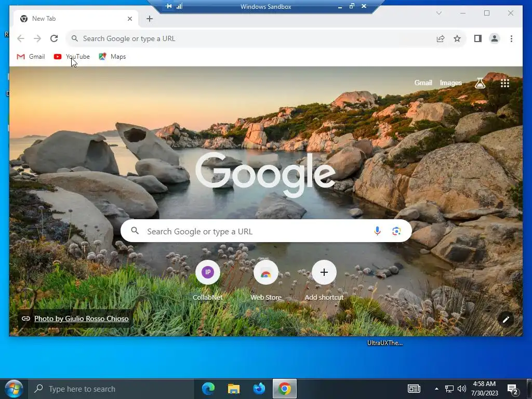Image resolution: width=532 pixels, height=399 pixels.
Task: Open the Windows Start button
Action: [x=14, y=389]
